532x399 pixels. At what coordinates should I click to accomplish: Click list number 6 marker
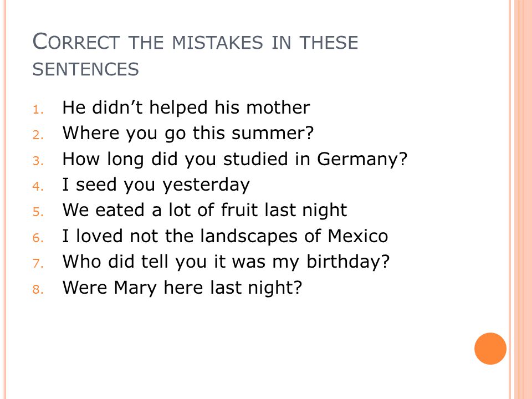[38, 238]
